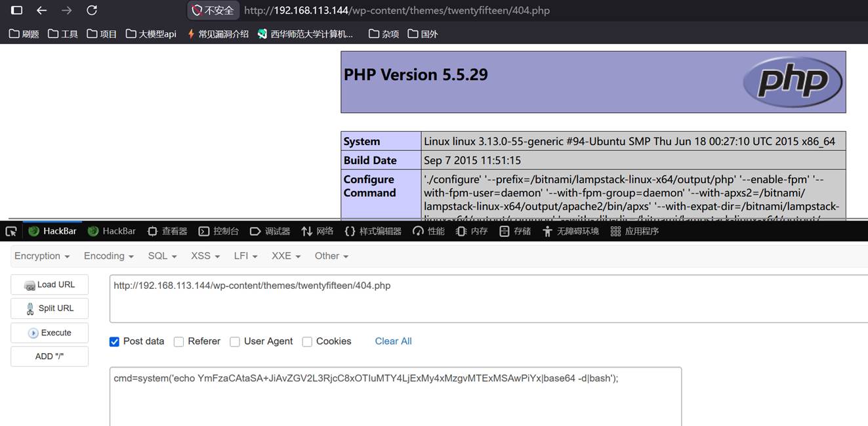This screenshot has width=868, height=426.
Task: Uncheck the Post data checkbox
Action: tap(114, 342)
